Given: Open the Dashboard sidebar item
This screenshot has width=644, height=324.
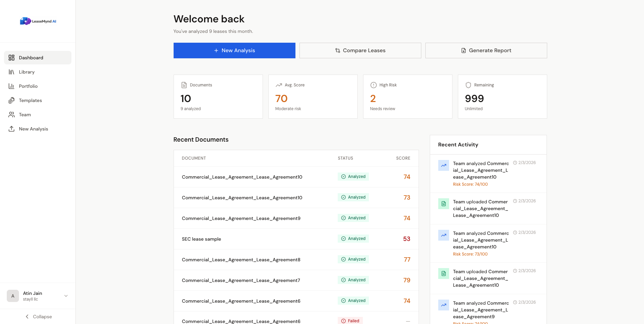Looking at the screenshot, I should click(x=31, y=58).
